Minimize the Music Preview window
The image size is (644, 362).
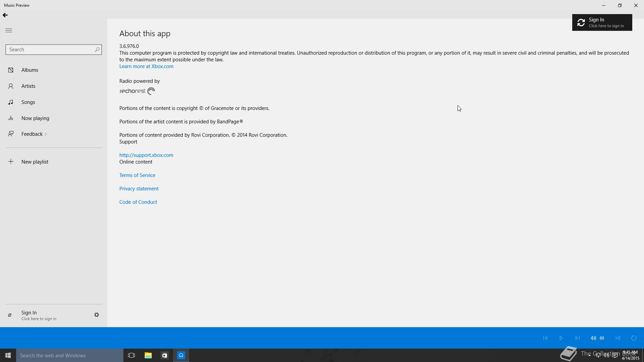point(604,5)
